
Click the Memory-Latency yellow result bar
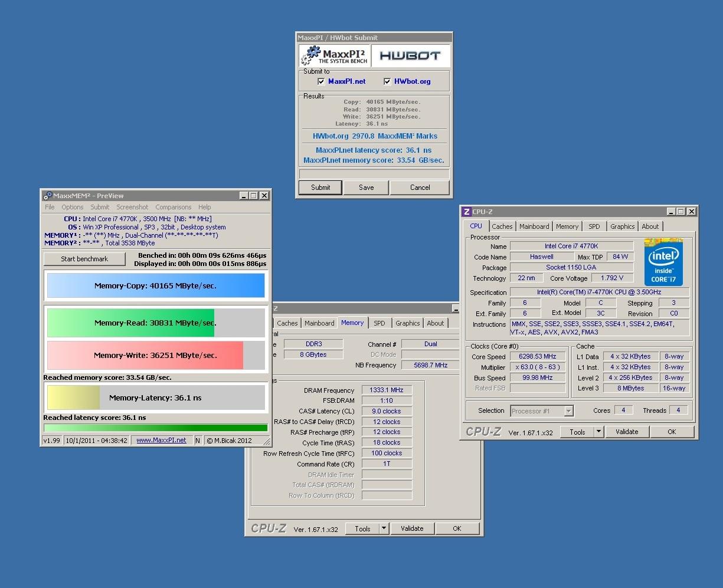[73, 398]
